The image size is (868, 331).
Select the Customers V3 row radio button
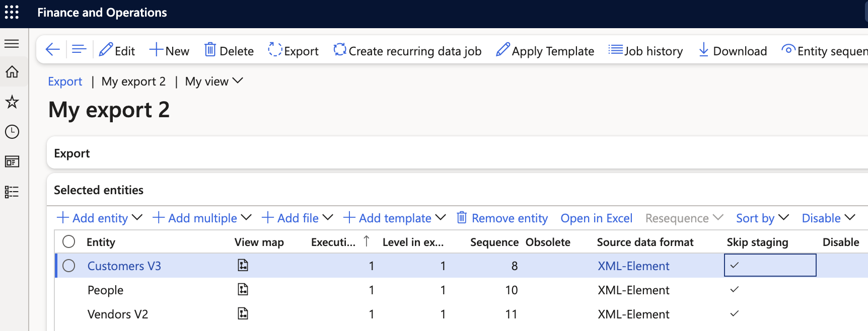click(x=69, y=266)
